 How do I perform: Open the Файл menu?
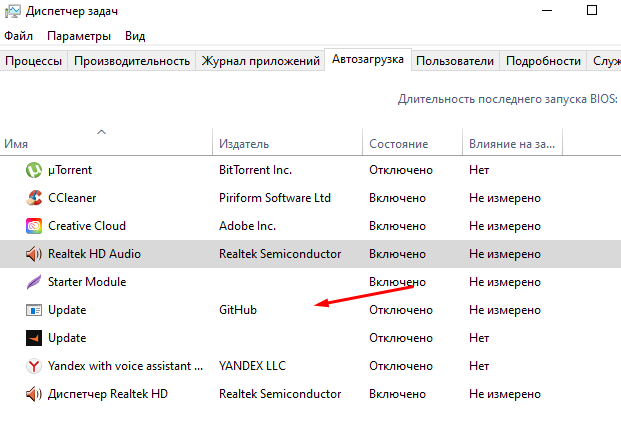(18, 35)
